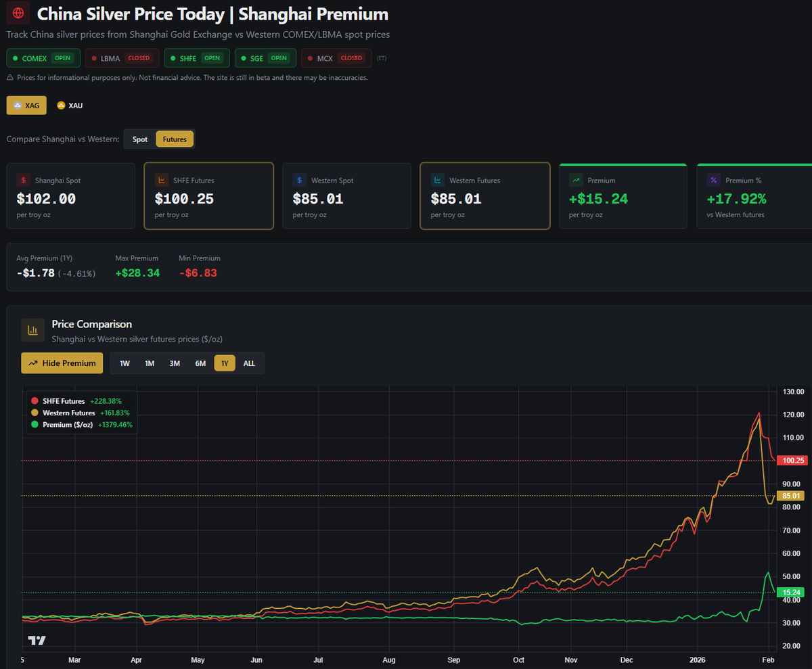Click the SHFE OPEN market badge
Viewport: 812px width, 669px height.
click(197, 58)
